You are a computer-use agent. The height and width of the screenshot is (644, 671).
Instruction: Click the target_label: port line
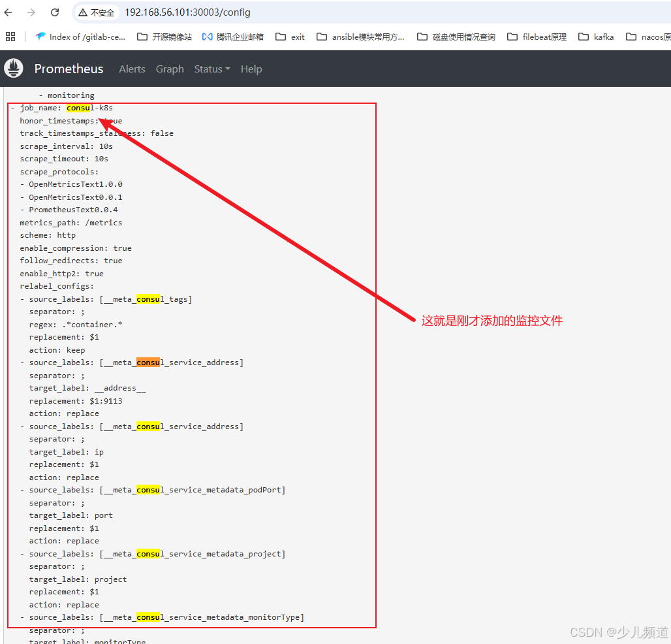point(71,515)
